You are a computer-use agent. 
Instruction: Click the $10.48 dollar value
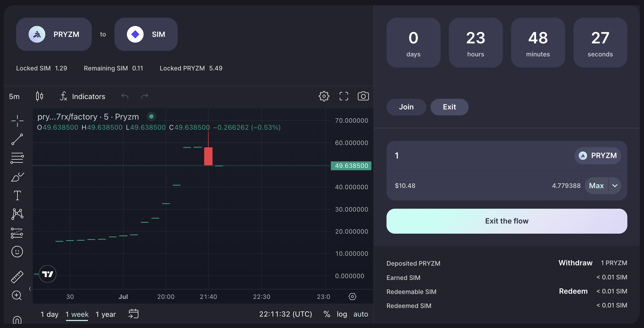click(405, 186)
